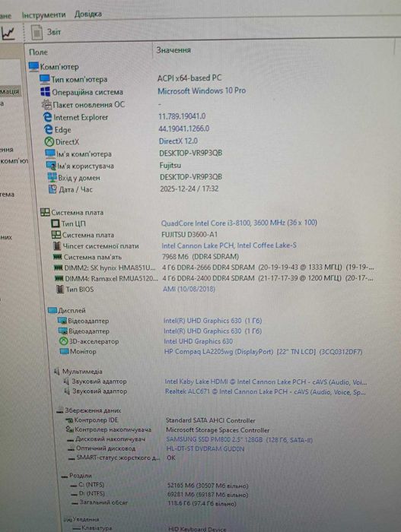
Task: Click the 3D-акселератор icon
Action: [64, 341]
